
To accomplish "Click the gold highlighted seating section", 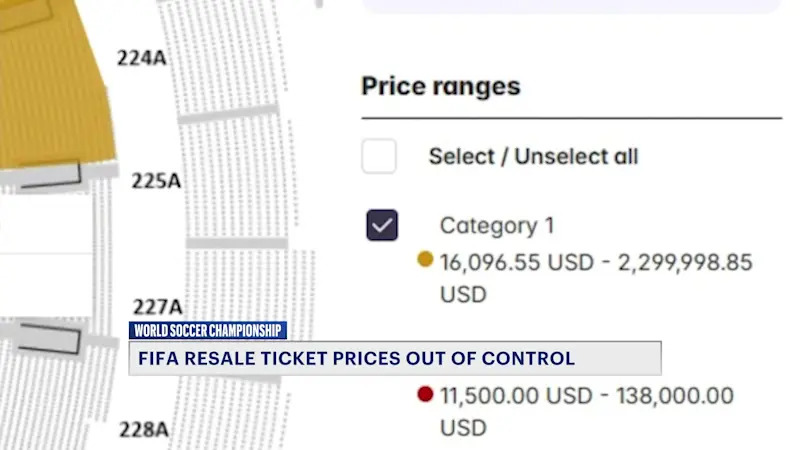I will tap(55, 90).
